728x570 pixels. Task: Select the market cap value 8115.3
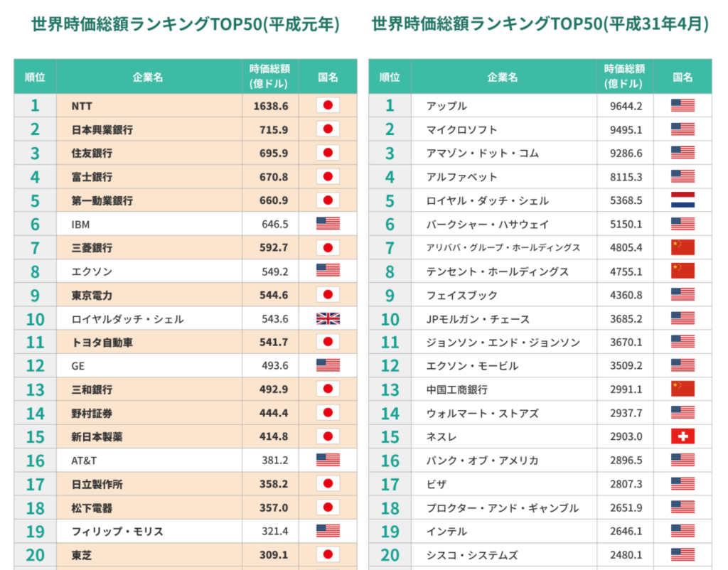click(x=626, y=177)
